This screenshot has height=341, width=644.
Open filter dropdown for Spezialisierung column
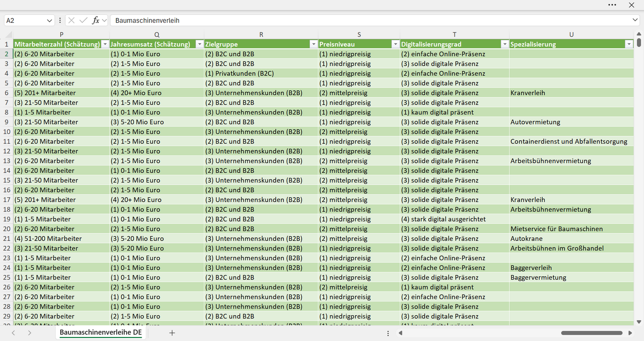click(629, 44)
